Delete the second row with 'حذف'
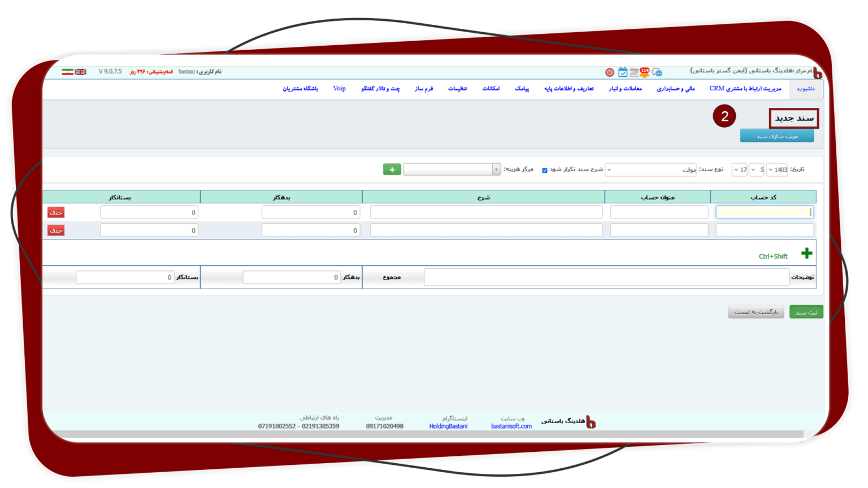 tap(55, 230)
